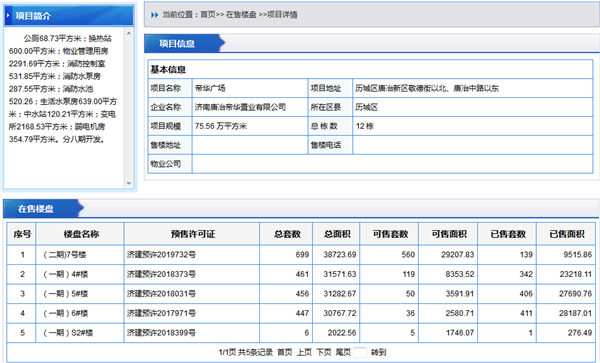Image resolution: width=600 pixels, height=363 pixels.
Task: Click the 1/1页 共5条记录 status text
Action: [245, 352]
